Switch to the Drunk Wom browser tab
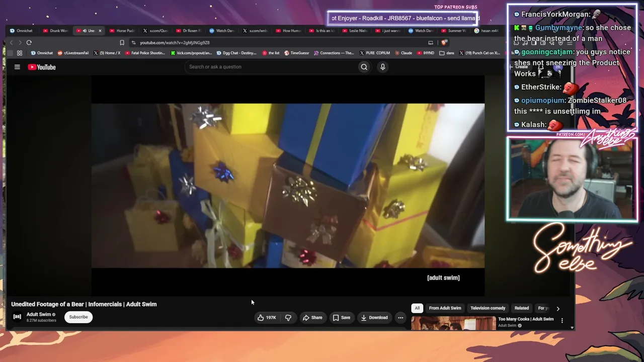 tap(56, 31)
